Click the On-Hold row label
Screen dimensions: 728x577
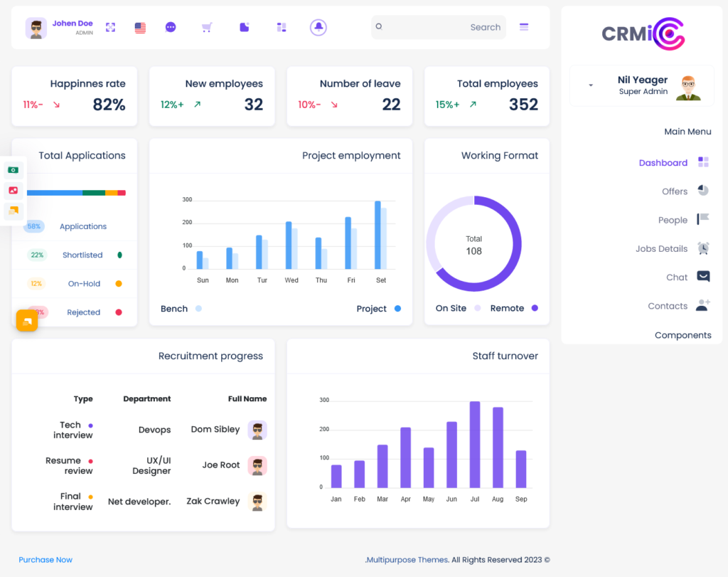pyautogui.click(x=84, y=283)
